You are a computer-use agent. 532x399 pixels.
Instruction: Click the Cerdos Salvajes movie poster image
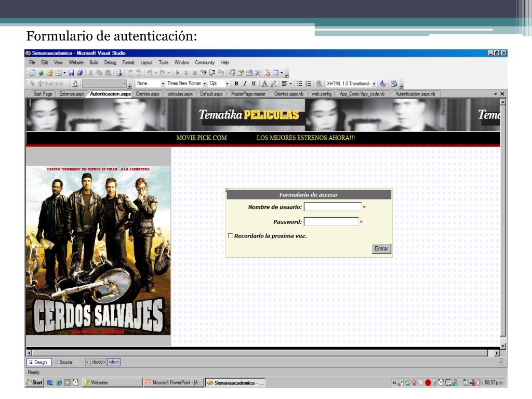pos(98,250)
